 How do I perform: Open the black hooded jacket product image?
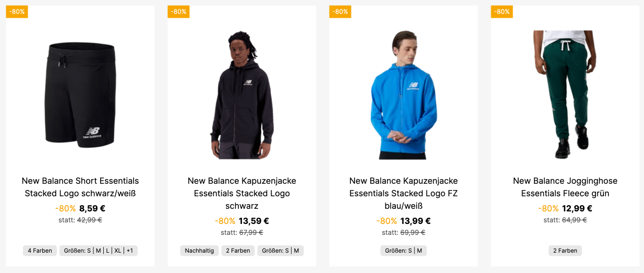click(x=242, y=95)
